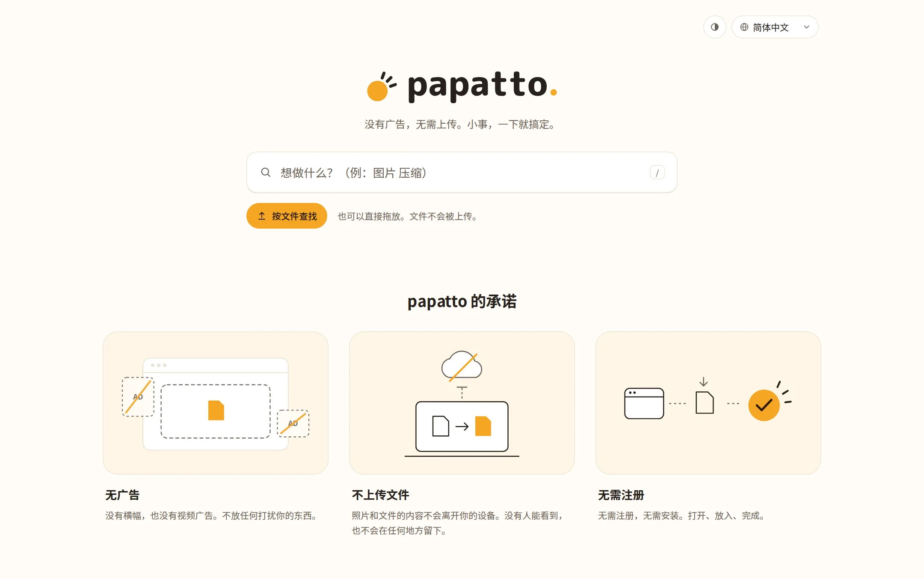Click the browser window icon in 无需注册 card
Viewport: 924px width, 578px height.
tap(644, 403)
